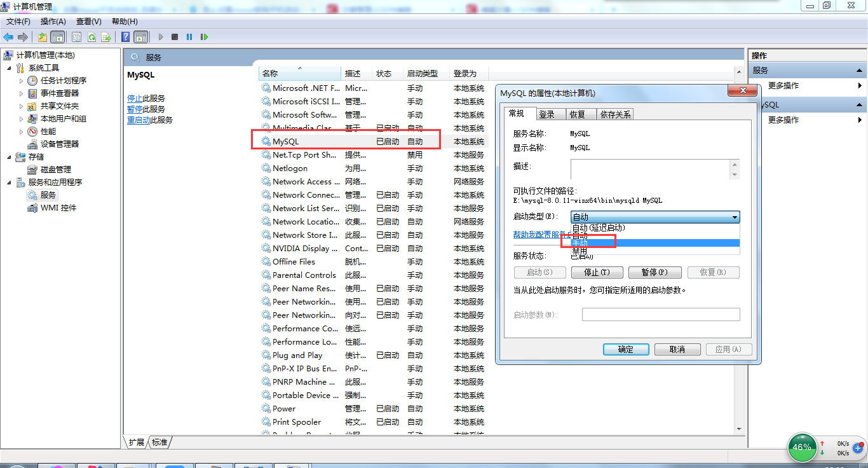Click the 停止 此服务 link
Viewport: 868px width, 468px height.
pos(135,99)
